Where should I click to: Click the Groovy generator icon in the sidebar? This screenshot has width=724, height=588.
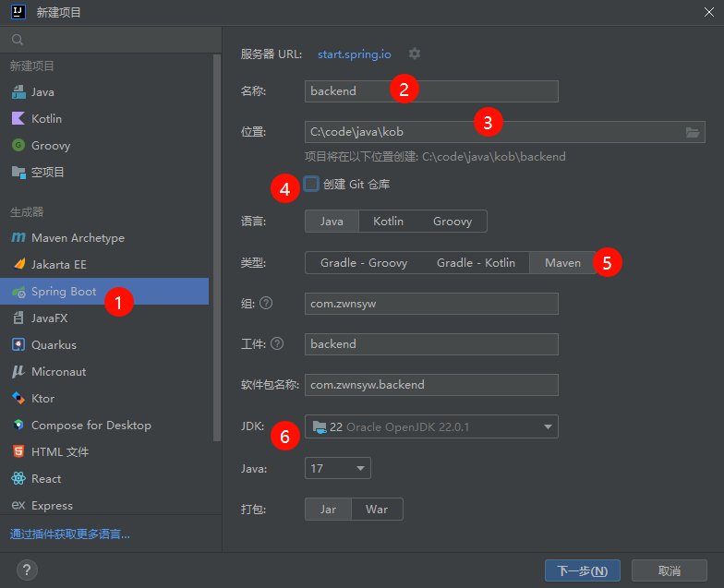point(18,146)
